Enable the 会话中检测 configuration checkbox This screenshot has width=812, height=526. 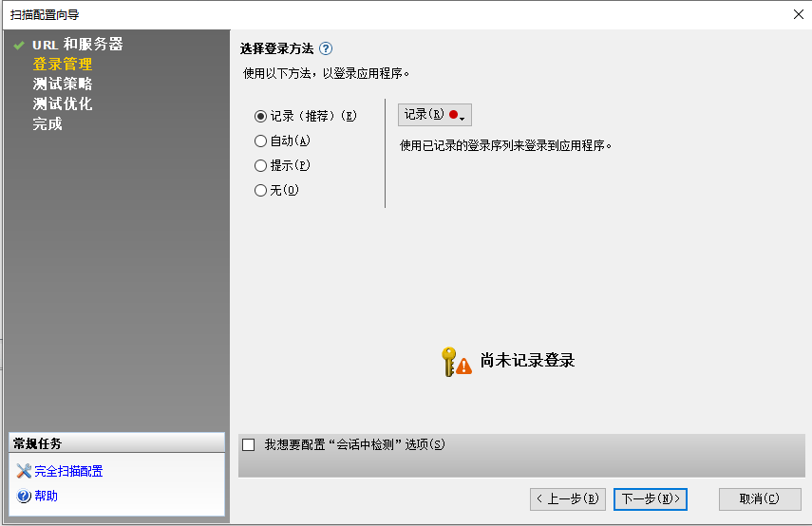pos(249,444)
